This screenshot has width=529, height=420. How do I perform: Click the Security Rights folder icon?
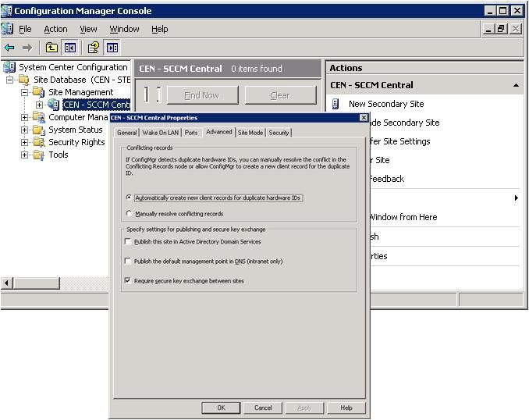click(x=39, y=142)
